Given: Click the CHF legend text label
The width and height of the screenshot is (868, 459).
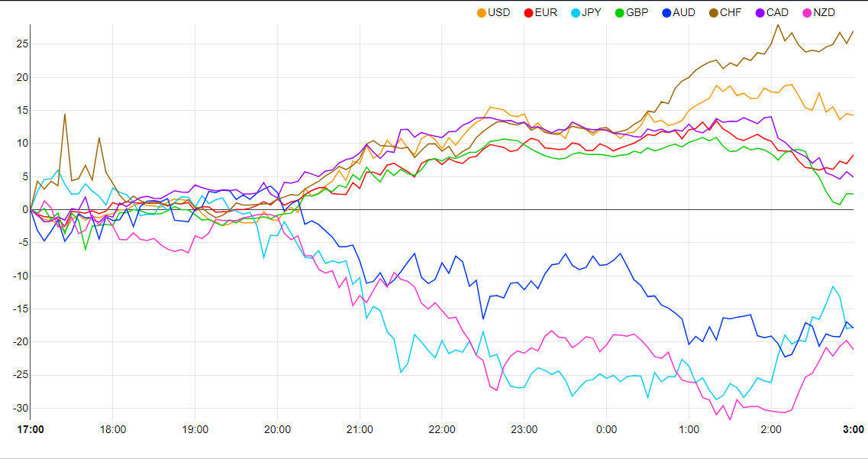Looking at the screenshot, I should 731,12.
